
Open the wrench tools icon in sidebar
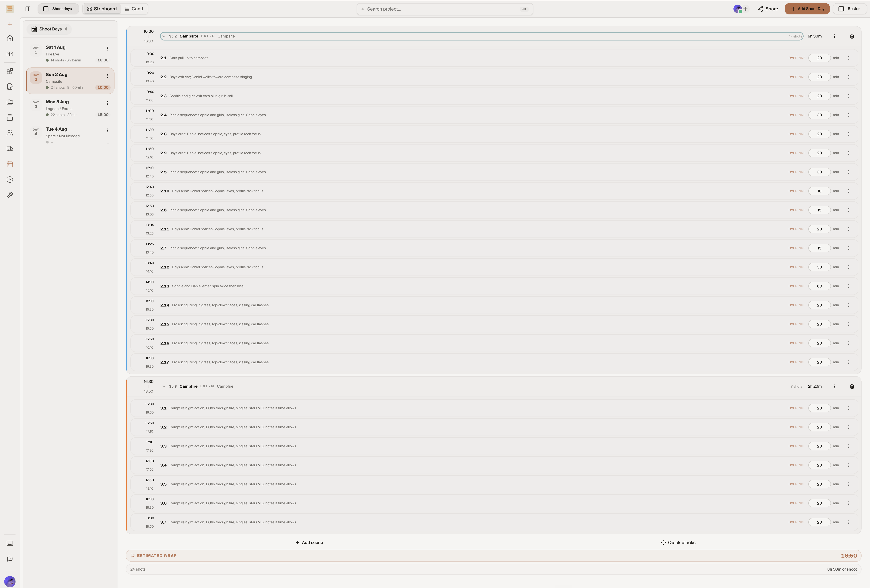[10, 195]
